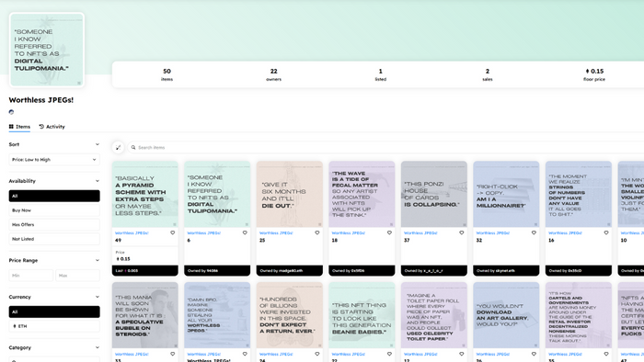Click the search magnifier icon
The image size is (644, 362).
click(133, 148)
